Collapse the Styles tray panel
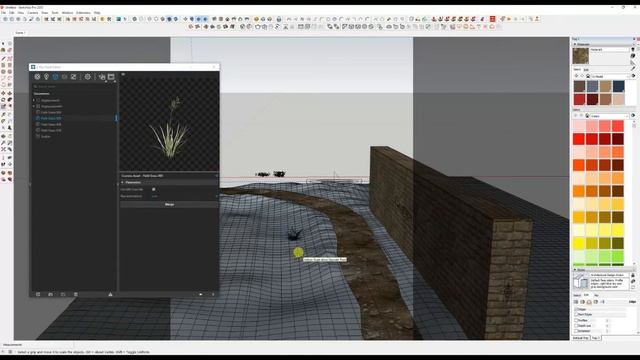Viewport: 640px width, 360px height. tap(575, 270)
